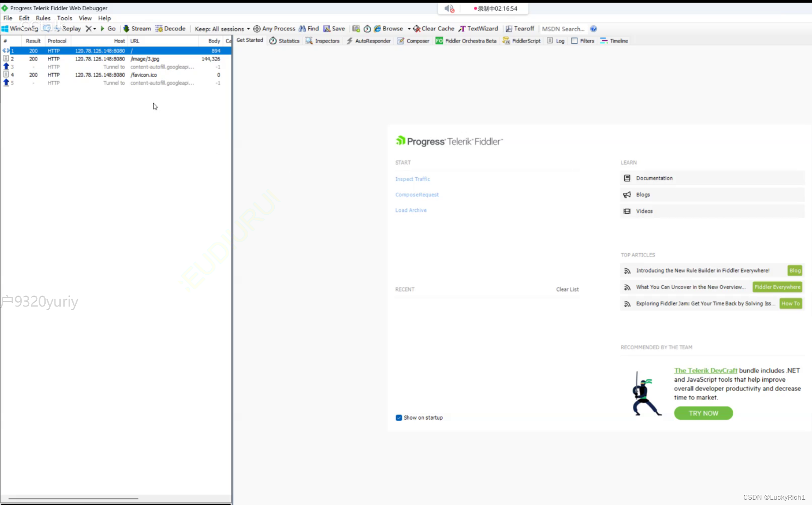The image size is (812, 505).
Task: Open Find sessions binoculars
Action: pos(308,28)
